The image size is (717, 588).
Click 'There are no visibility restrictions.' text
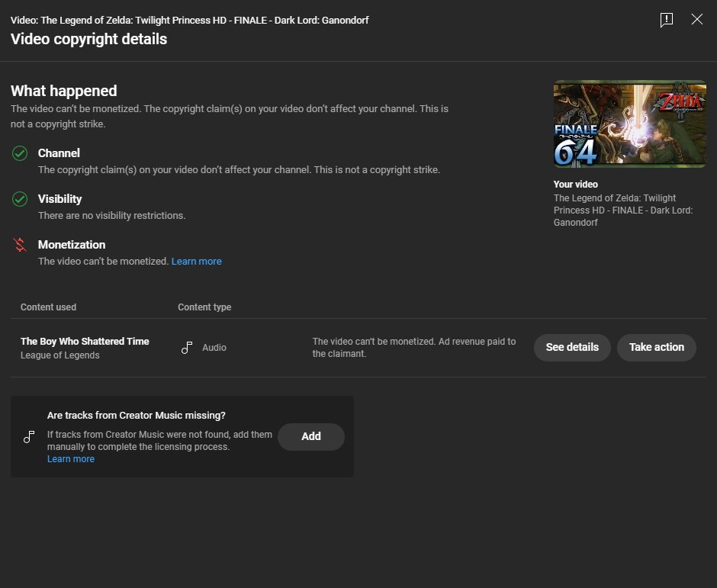point(111,215)
